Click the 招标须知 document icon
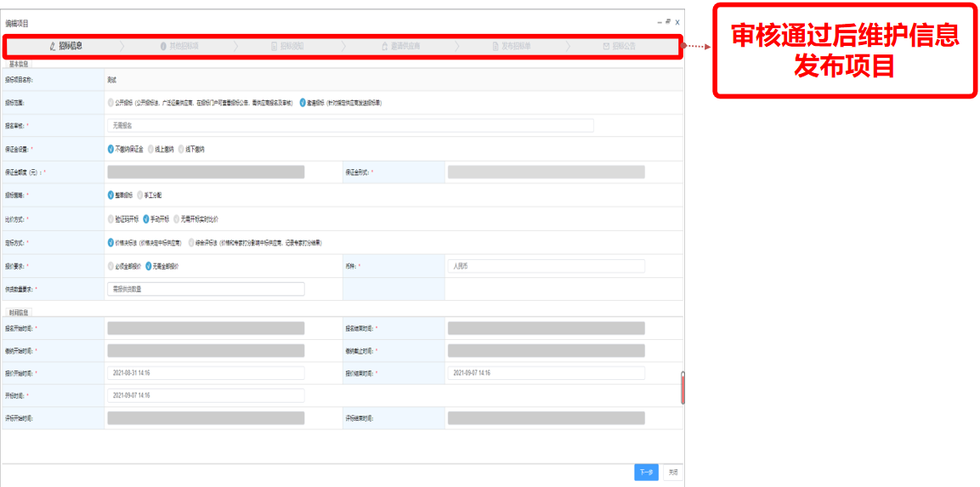This screenshot has width=980, height=487. 274,46
